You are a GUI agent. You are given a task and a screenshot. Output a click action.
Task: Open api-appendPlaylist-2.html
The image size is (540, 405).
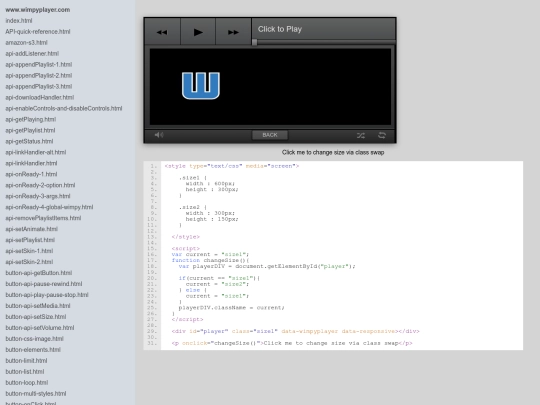39,75
